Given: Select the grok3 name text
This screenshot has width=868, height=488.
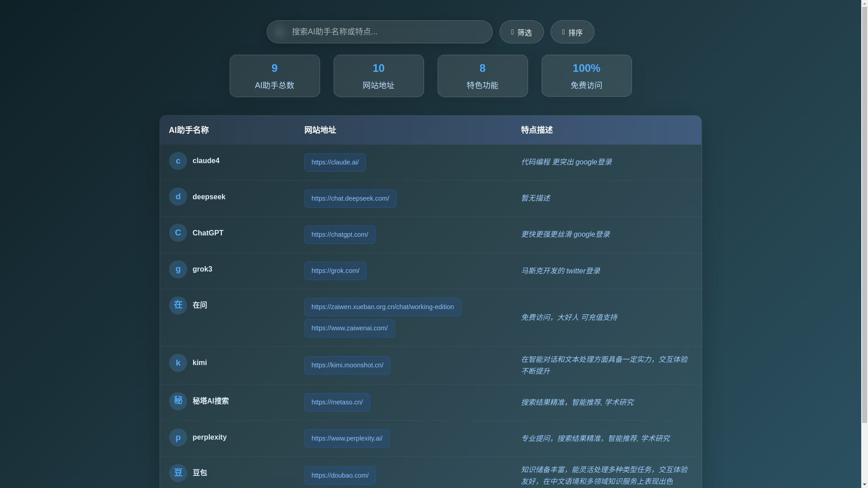Looking at the screenshot, I should 202,269.
